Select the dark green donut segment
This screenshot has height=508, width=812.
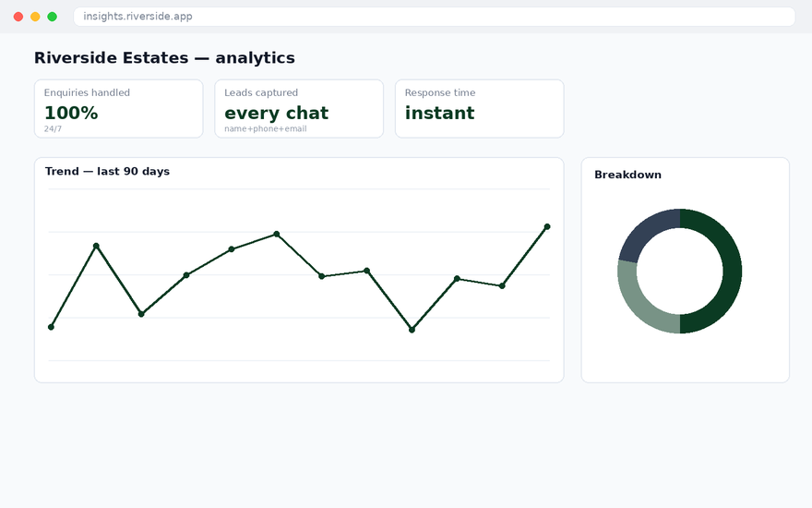click(x=732, y=272)
